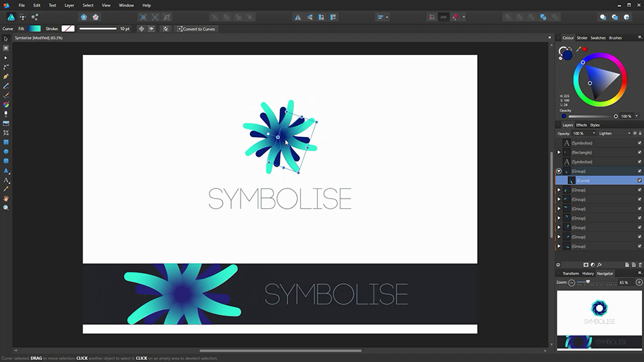Pick the Crop tool
This screenshot has height=362, width=644.
[x=6, y=133]
